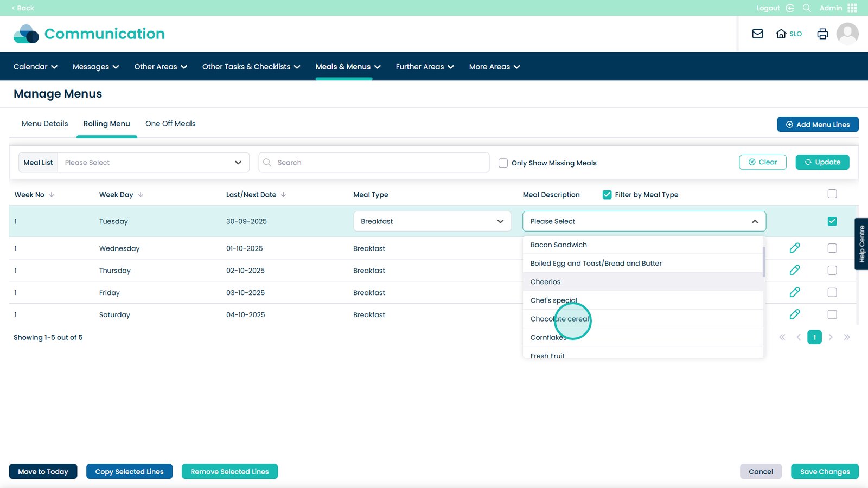Click the pencil icon for Saturday row
The width and height of the screenshot is (868, 488).
(x=795, y=314)
